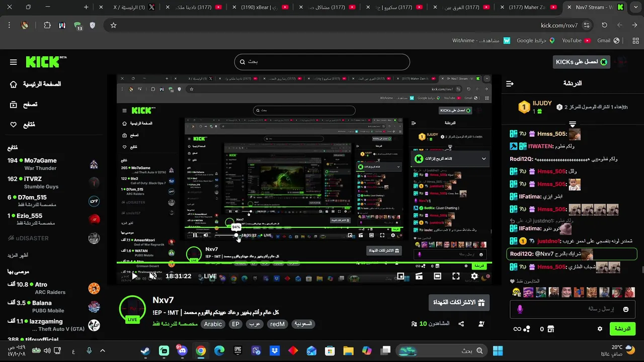
Task: Click Nxv7 streamer avatar
Action: pyautogui.click(x=132, y=309)
